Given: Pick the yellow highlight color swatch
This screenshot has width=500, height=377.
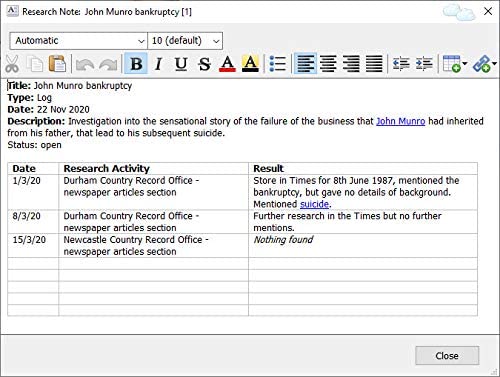Looking at the screenshot, I should 250,64.
